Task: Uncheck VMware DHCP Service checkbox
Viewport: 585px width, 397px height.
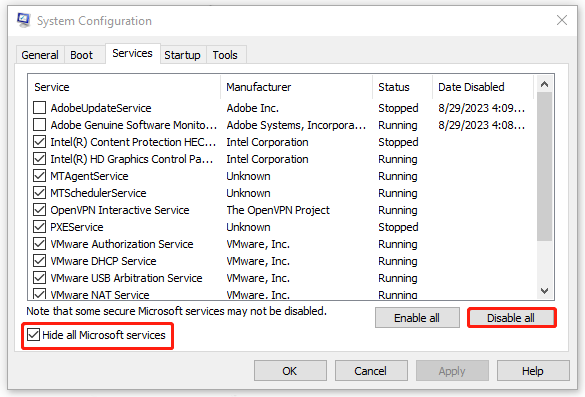Action: click(x=40, y=261)
